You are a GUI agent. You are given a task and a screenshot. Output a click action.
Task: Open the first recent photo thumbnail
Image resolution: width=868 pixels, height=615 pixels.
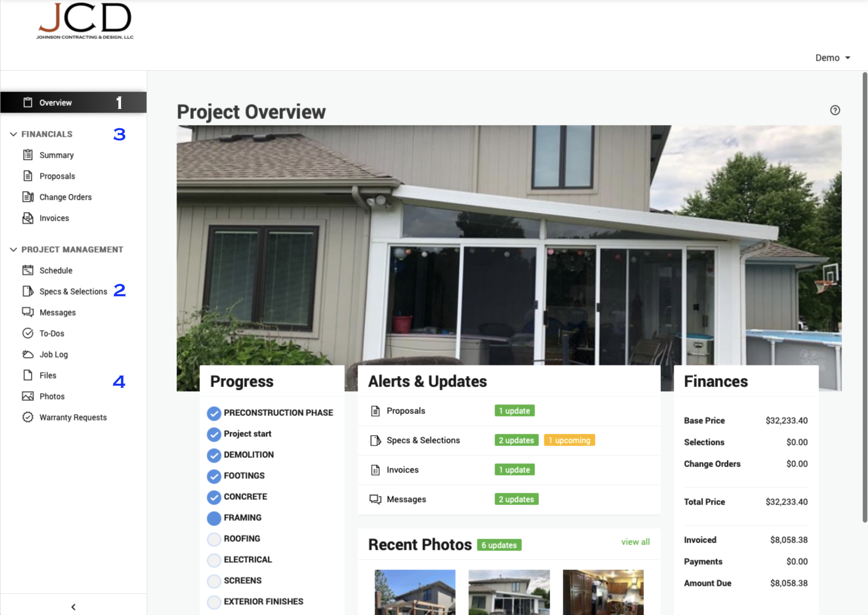click(415, 592)
